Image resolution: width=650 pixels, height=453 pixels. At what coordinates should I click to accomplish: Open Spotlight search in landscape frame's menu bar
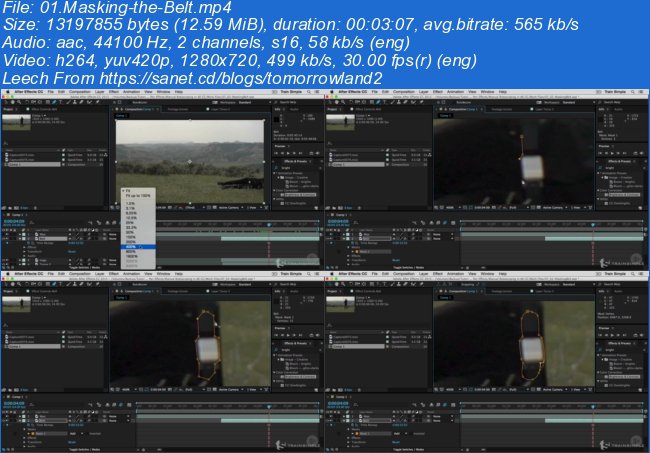click(309, 92)
